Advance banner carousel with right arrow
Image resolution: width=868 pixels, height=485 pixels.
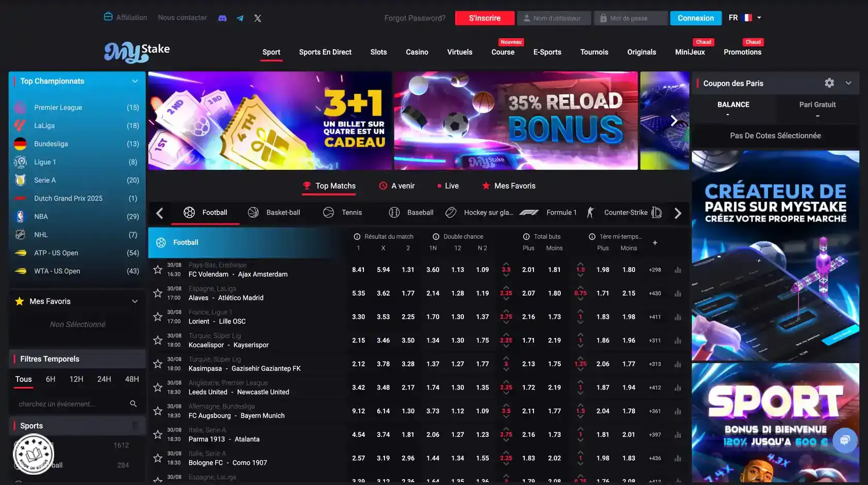point(674,121)
